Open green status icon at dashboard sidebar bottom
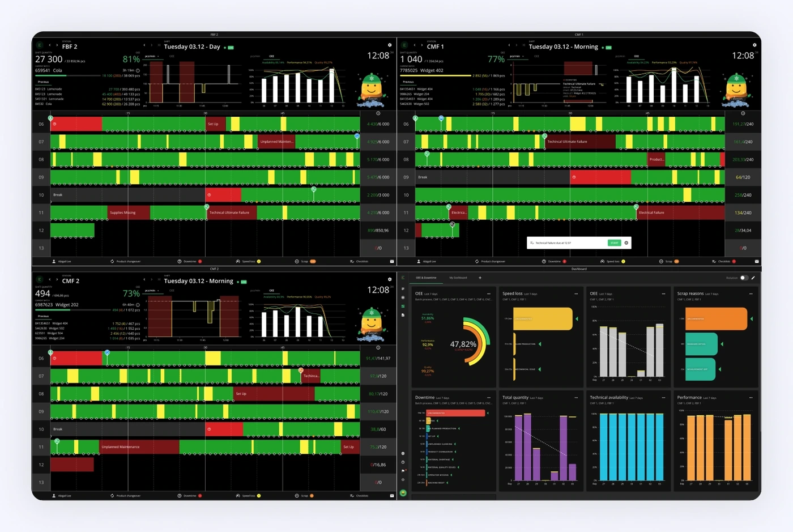The image size is (793, 532). click(x=403, y=493)
